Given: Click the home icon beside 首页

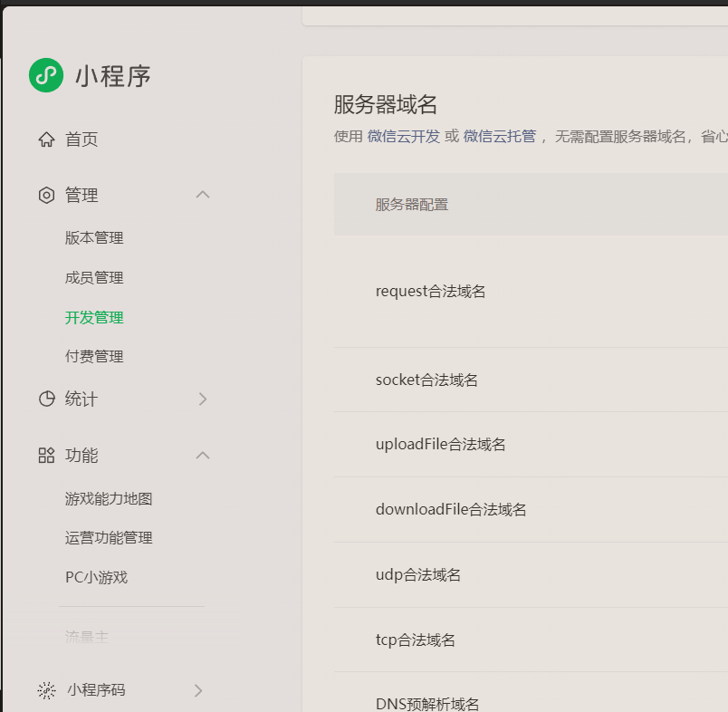Looking at the screenshot, I should [x=45, y=139].
